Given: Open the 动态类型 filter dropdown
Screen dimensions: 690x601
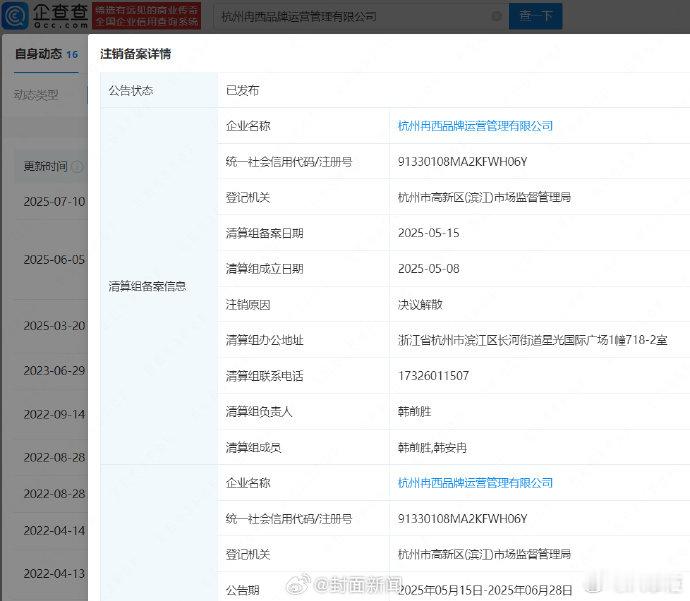Looking at the screenshot, I should 36,95.
